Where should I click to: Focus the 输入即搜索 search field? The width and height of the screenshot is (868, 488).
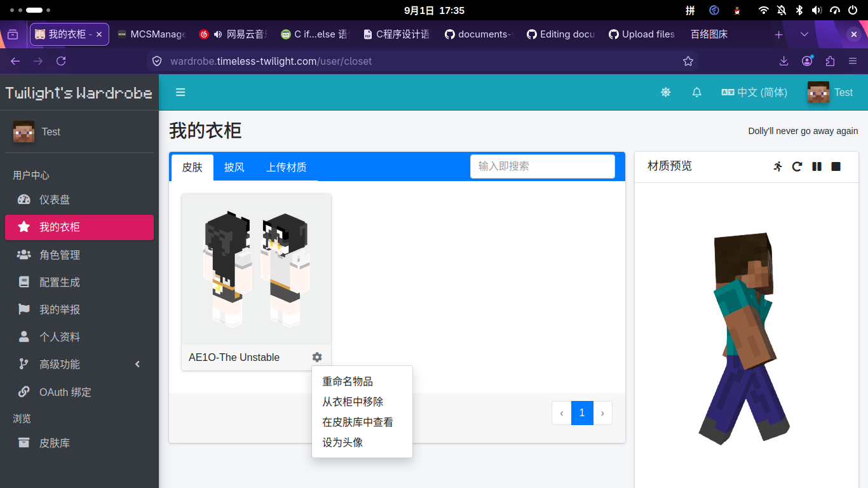point(543,166)
